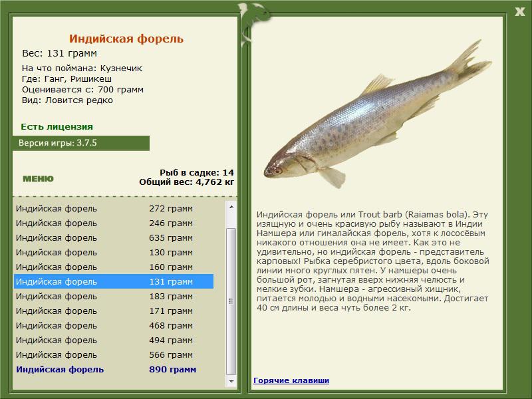Click the Версия игры 3.7.5 bar
Viewport: 532px width, 399px height.
[81, 143]
